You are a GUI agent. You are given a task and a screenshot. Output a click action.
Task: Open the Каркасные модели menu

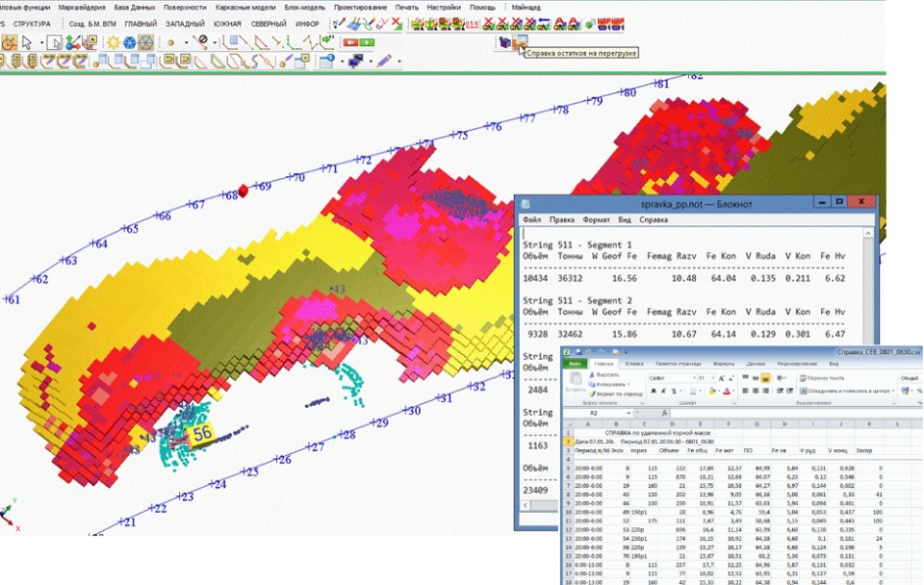[x=245, y=8]
